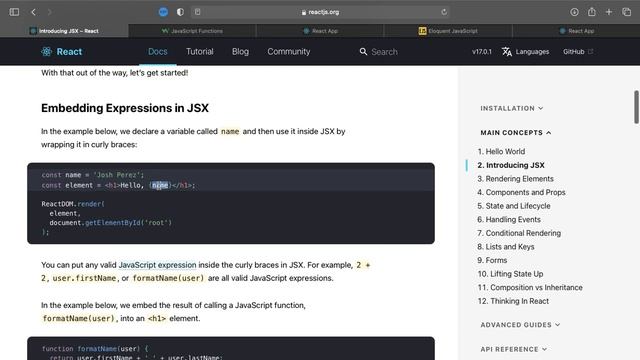Image resolution: width=640 pixels, height=360 pixels.
Task: Go forward with the forward arrow
Action: click(x=49, y=12)
